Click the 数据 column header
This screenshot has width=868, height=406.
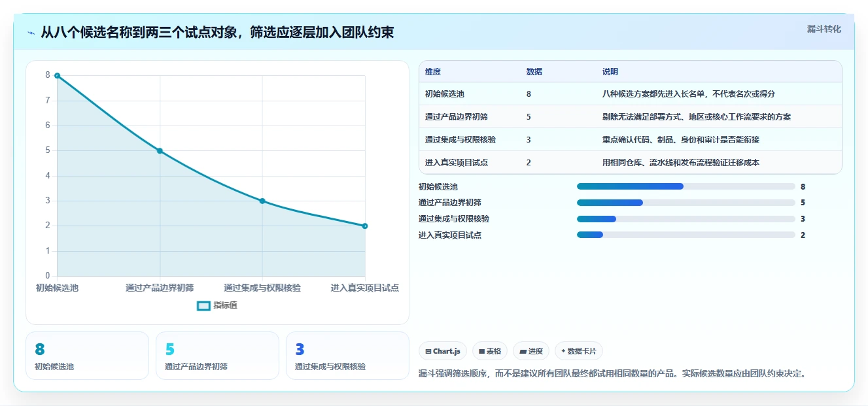[x=534, y=72]
